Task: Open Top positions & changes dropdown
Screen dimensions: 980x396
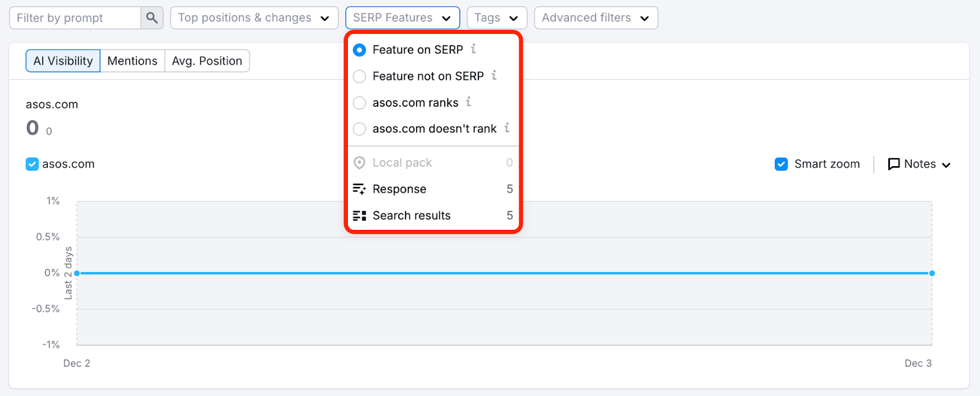Action: 254,18
